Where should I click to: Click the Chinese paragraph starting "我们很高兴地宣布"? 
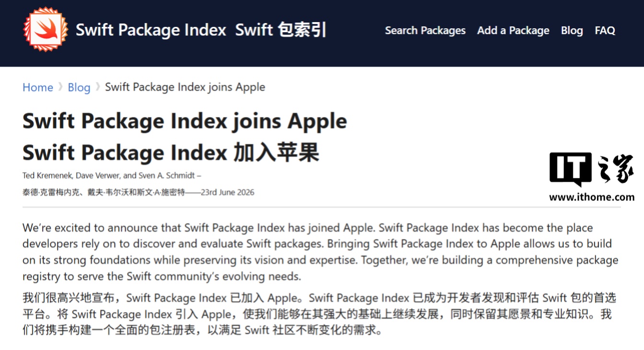[319, 314]
